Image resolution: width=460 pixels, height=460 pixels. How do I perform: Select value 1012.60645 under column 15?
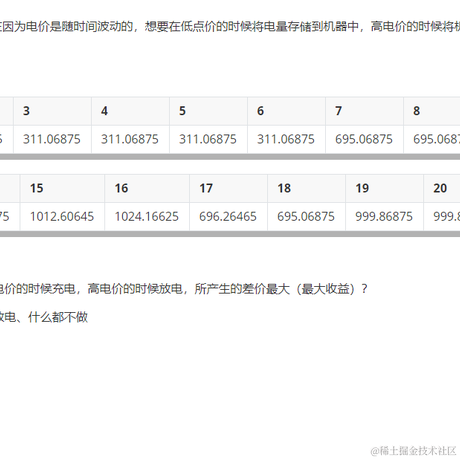[x=62, y=217]
